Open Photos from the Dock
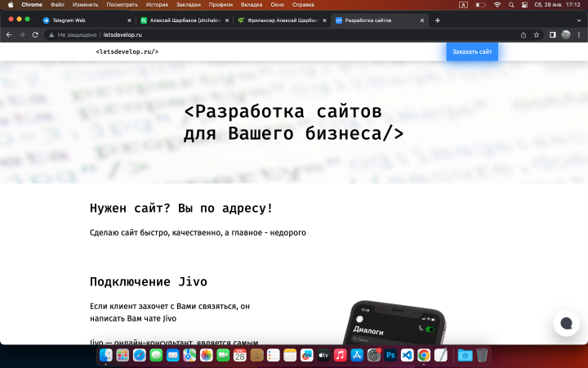 (207, 355)
